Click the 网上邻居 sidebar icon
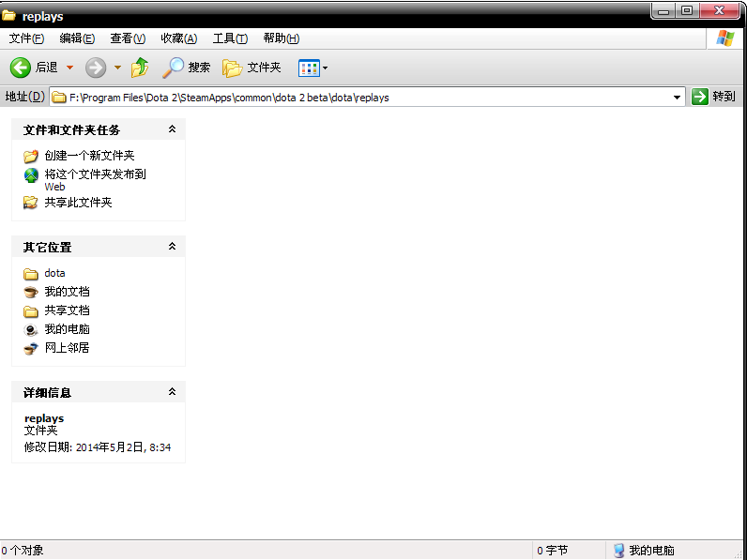The width and height of the screenshot is (747, 560). pos(31,349)
